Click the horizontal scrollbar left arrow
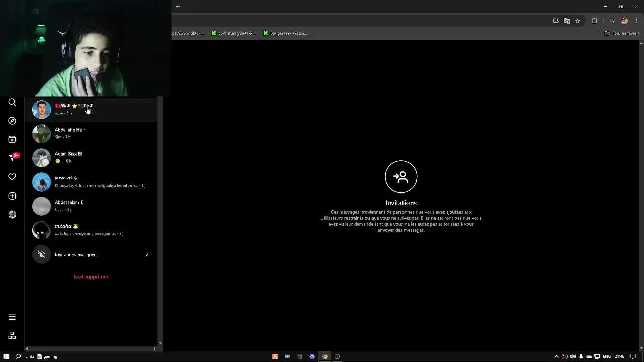This screenshot has width=644, height=362. coord(27,348)
